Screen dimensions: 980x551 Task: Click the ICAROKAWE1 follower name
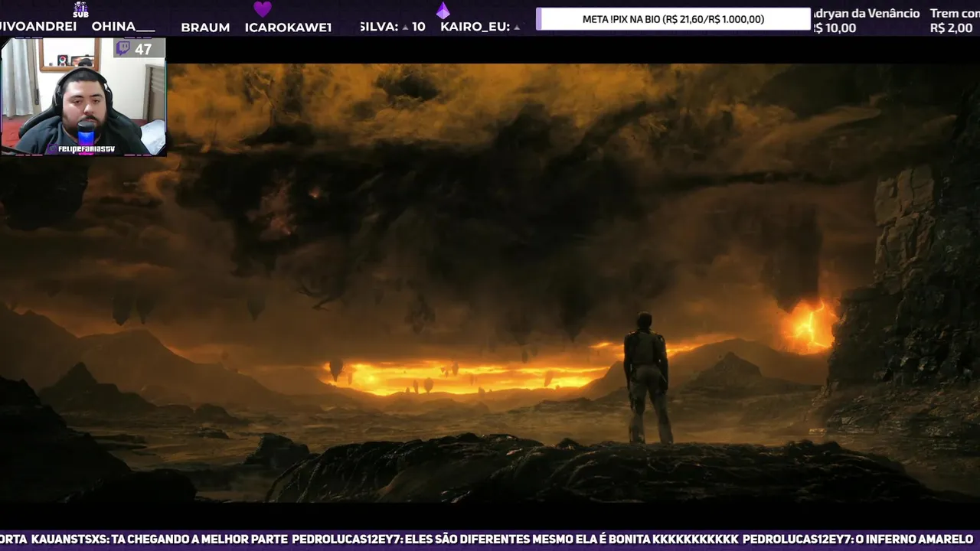(x=288, y=28)
